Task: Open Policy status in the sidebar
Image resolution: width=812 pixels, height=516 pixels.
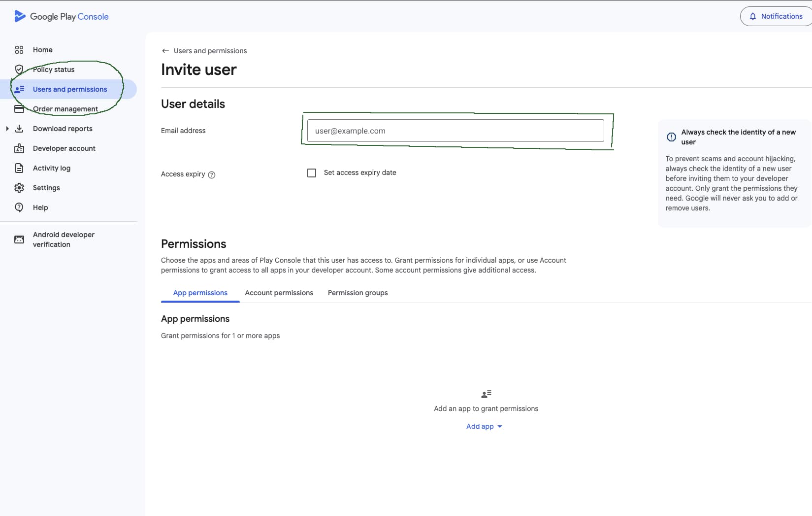Action: (54, 69)
